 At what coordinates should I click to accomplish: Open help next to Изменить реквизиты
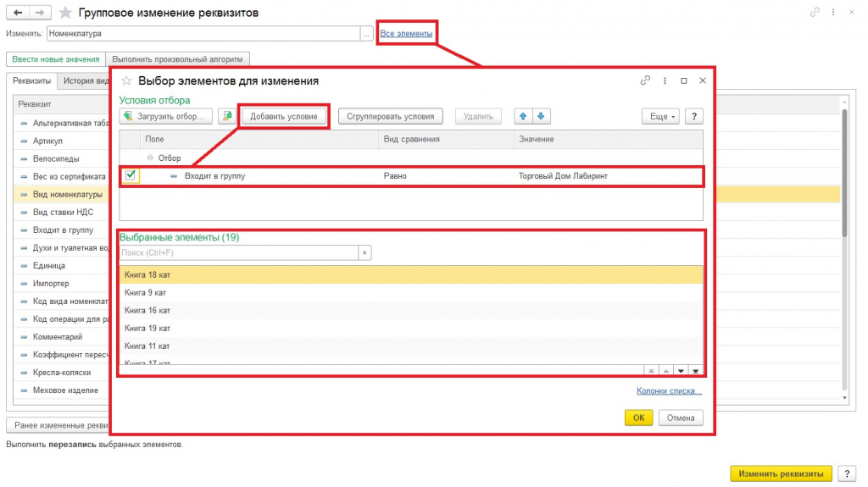pyautogui.click(x=847, y=473)
